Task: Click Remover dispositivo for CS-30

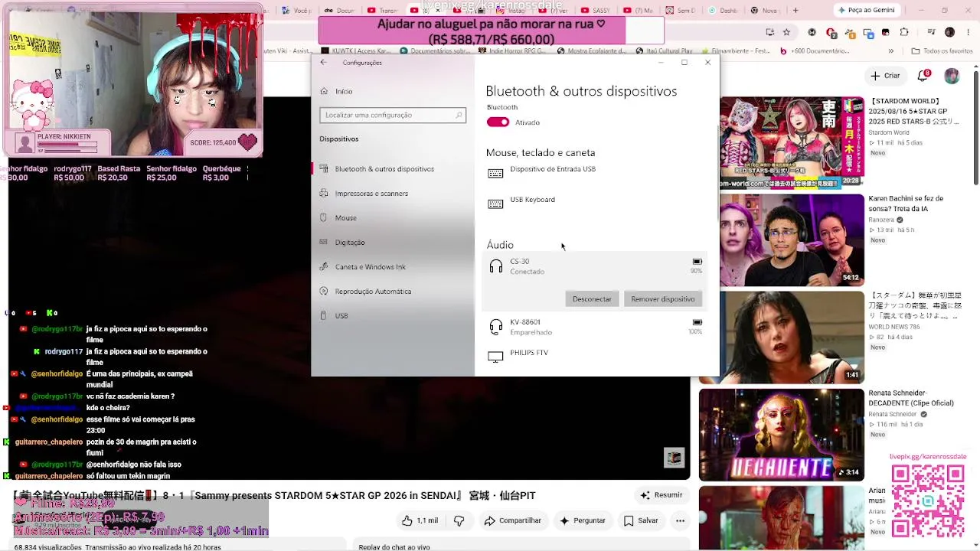Action: 663,299
